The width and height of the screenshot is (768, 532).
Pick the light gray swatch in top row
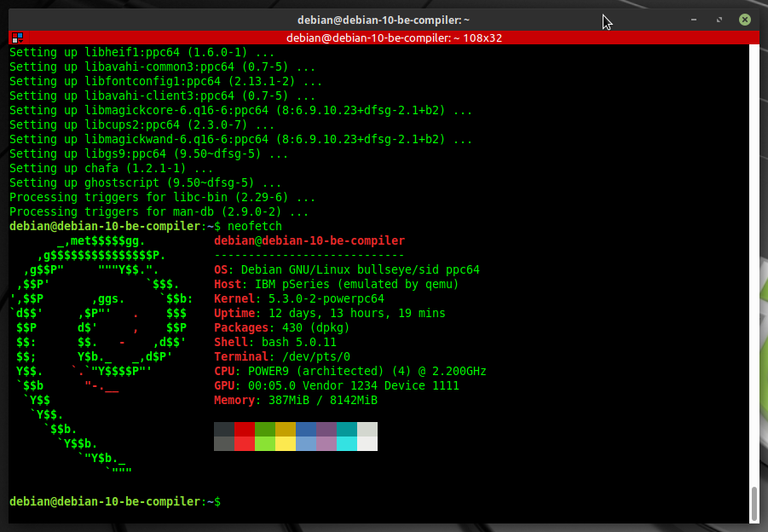pyautogui.click(x=367, y=429)
